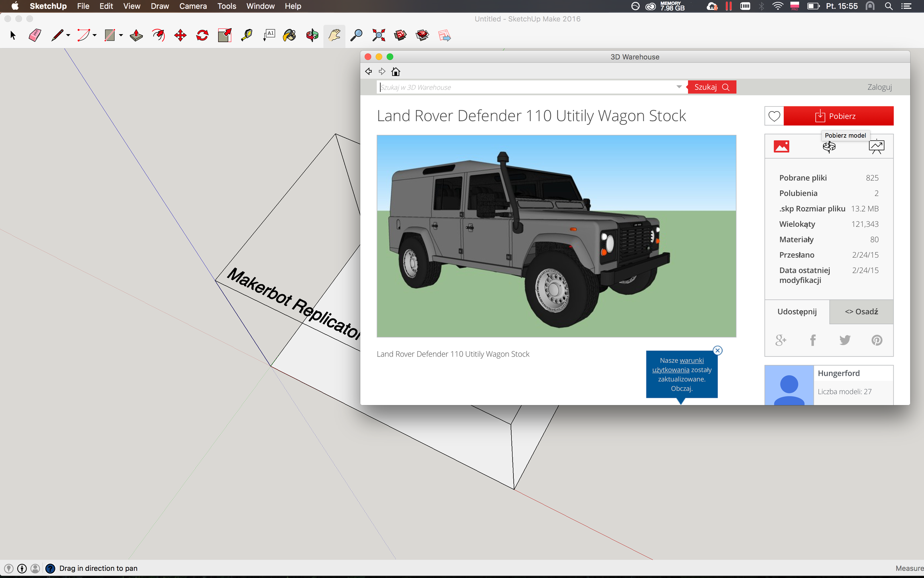Open the View menu
This screenshot has height=578, width=924.
[x=132, y=6]
